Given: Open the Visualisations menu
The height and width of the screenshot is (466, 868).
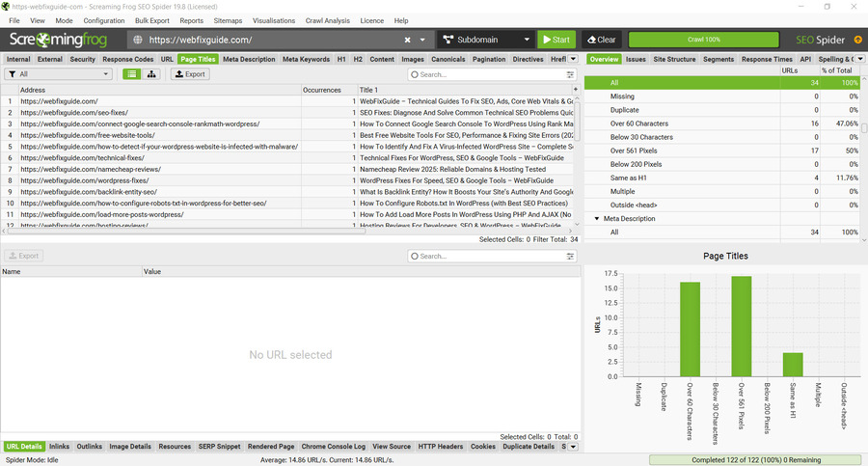Looking at the screenshot, I should [x=274, y=20].
